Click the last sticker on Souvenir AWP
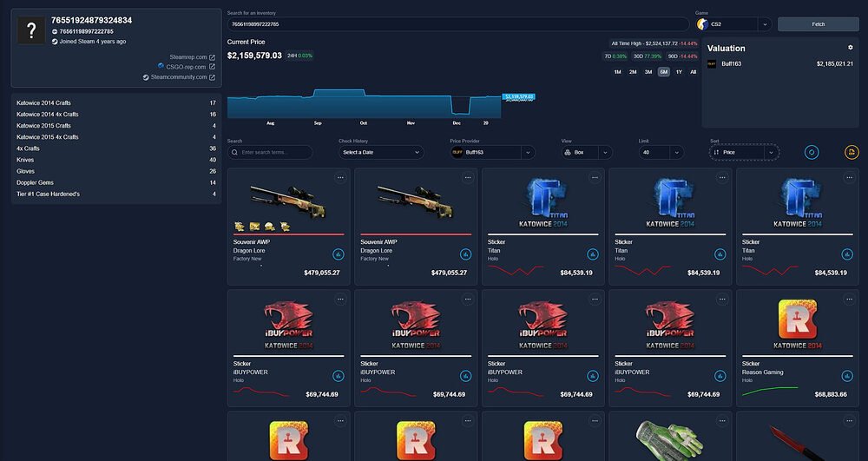868x461 pixels. pyautogui.click(x=285, y=226)
